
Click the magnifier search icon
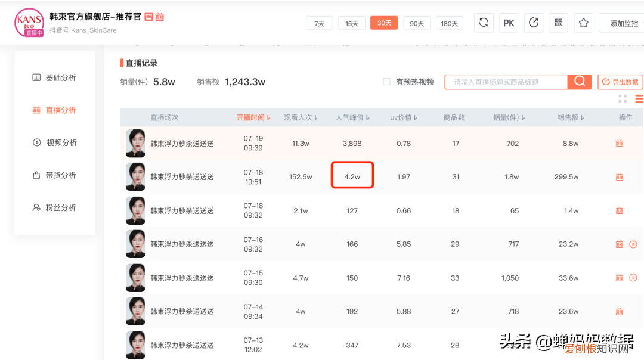pyautogui.click(x=579, y=82)
